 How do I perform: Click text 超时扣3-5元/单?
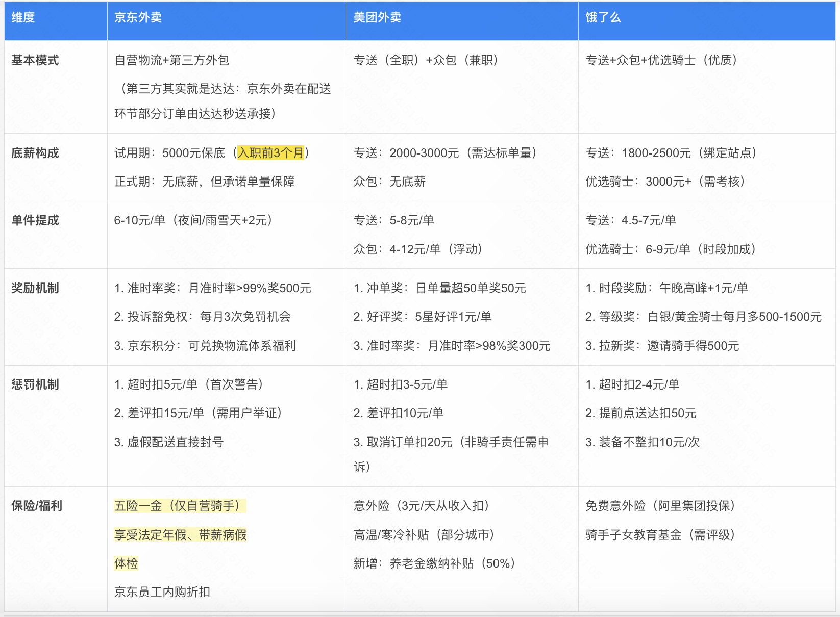(x=407, y=384)
